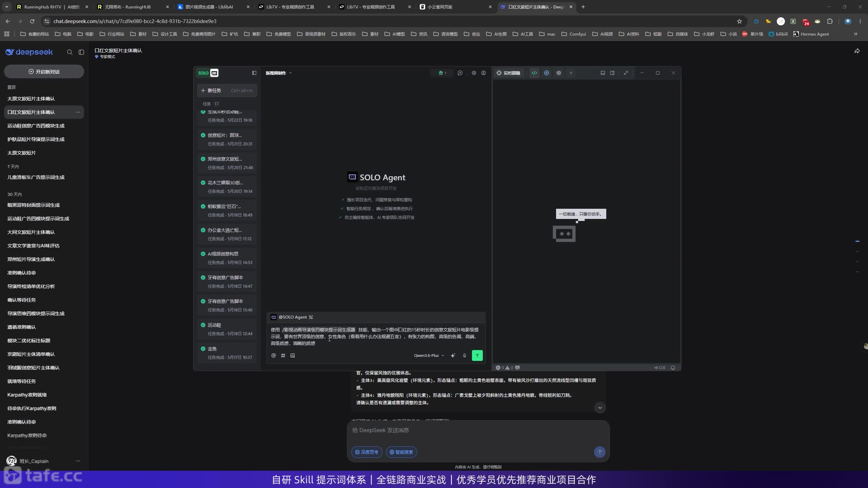Remove the @SOLO Agent mention tools icon
Viewport: 868px width, 488px height.
click(311, 317)
